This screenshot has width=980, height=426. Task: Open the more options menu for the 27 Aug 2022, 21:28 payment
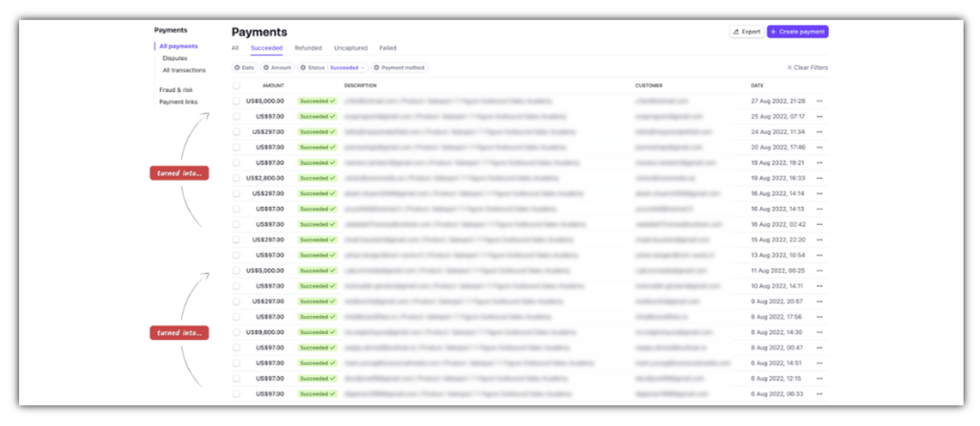(x=819, y=101)
